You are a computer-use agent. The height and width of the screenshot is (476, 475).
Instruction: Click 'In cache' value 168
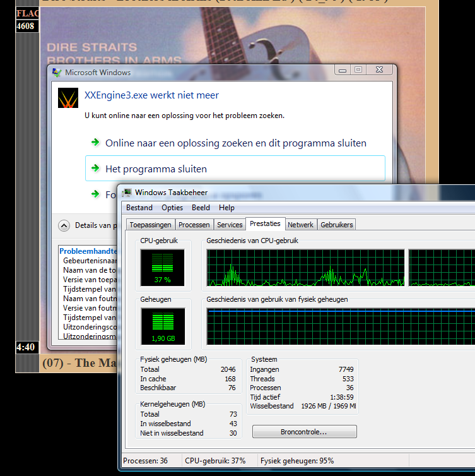[230, 379]
